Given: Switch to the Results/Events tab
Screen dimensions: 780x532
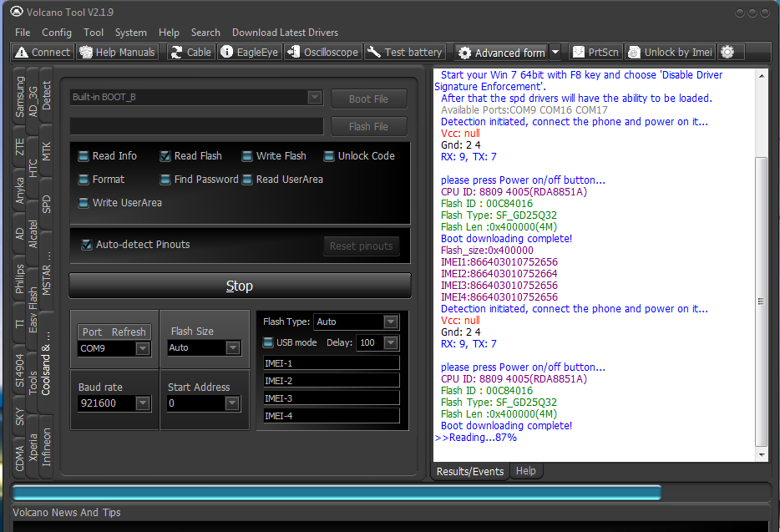Looking at the screenshot, I should [470, 471].
